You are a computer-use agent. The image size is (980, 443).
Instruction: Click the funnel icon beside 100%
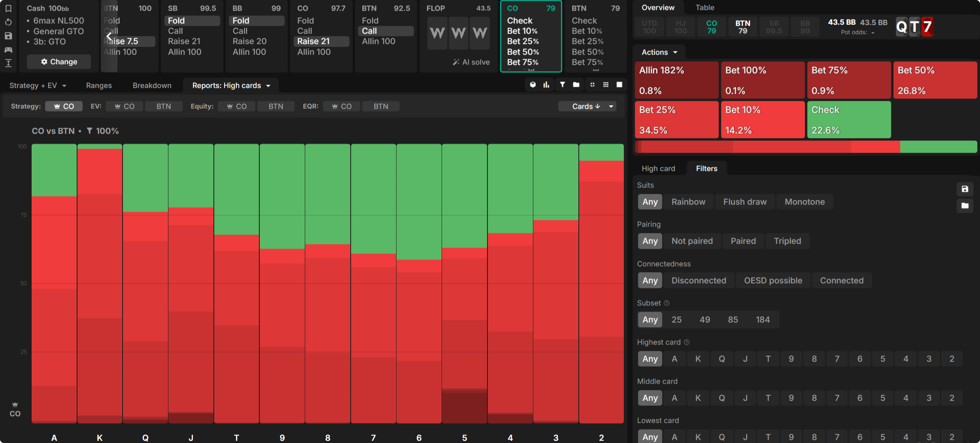click(x=90, y=131)
